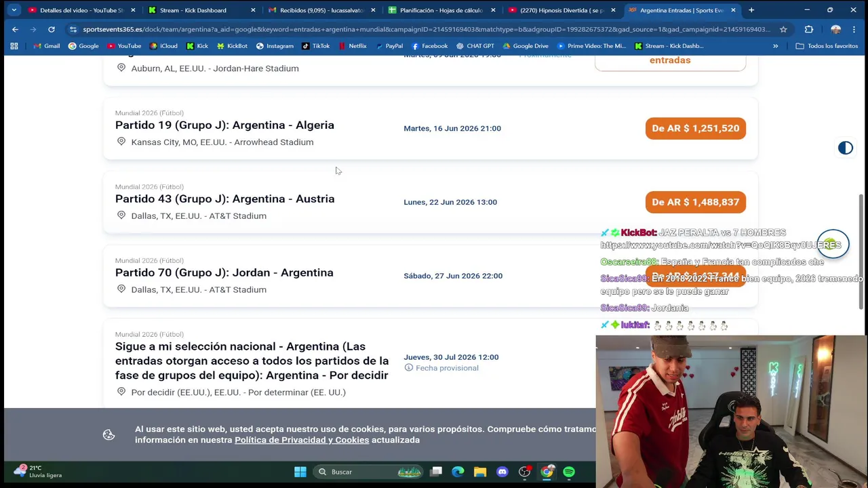This screenshot has height=488, width=868.
Task: Open a new browser tab
Action: pyautogui.click(x=751, y=10)
